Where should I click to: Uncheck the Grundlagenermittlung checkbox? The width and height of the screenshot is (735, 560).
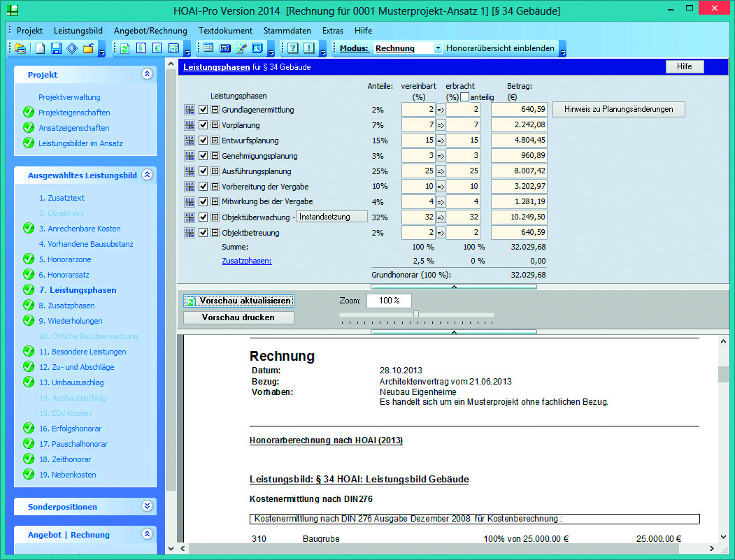tap(203, 110)
